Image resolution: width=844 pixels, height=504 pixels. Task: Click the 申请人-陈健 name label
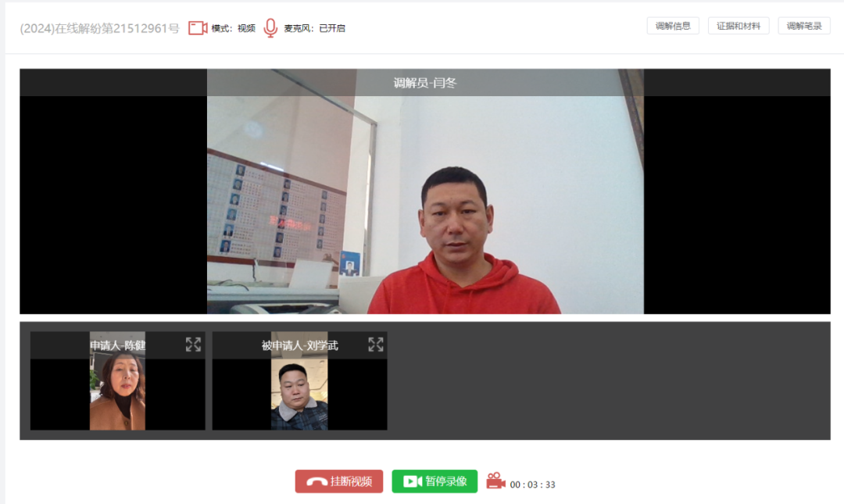coord(118,345)
